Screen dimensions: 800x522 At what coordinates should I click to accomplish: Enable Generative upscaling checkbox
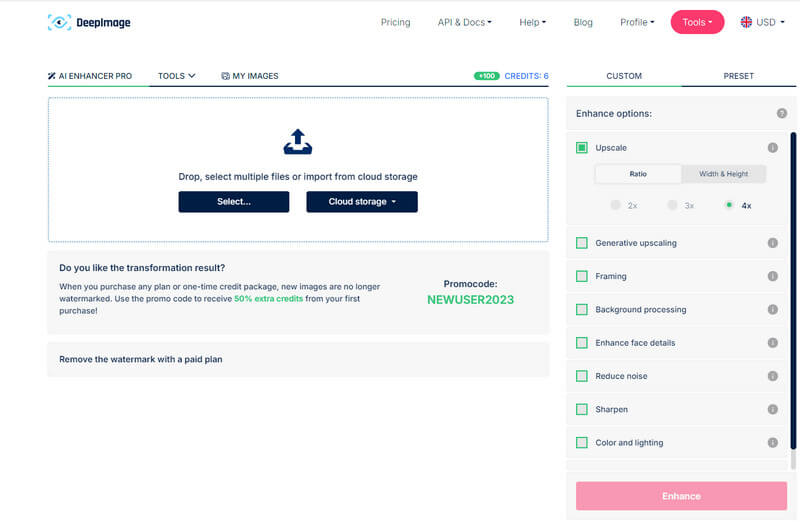point(582,243)
